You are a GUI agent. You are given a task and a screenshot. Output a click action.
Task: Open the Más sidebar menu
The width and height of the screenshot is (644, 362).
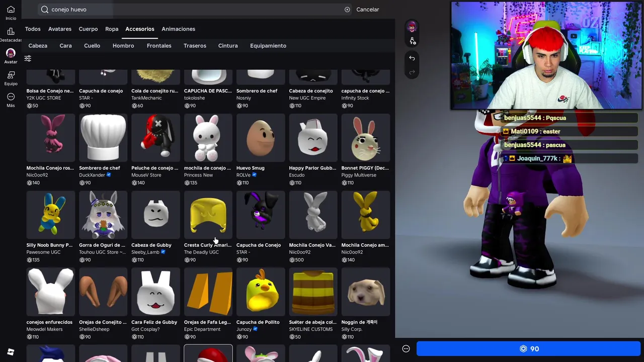11,97
